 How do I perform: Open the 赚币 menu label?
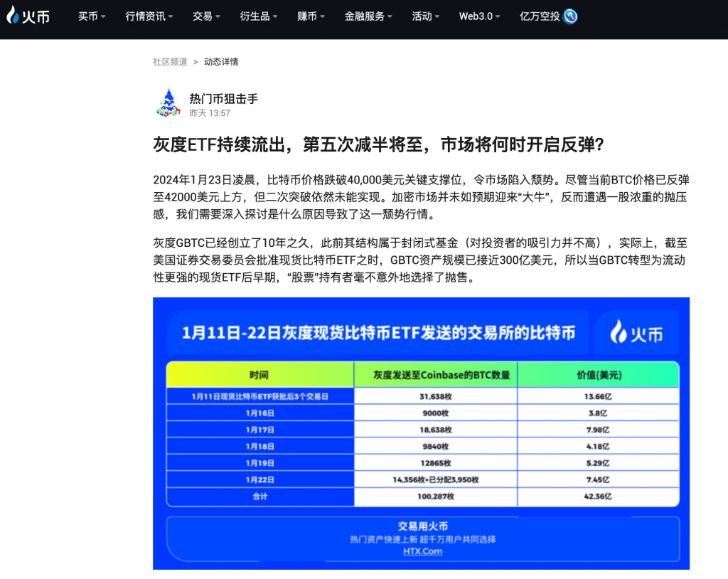307,16
